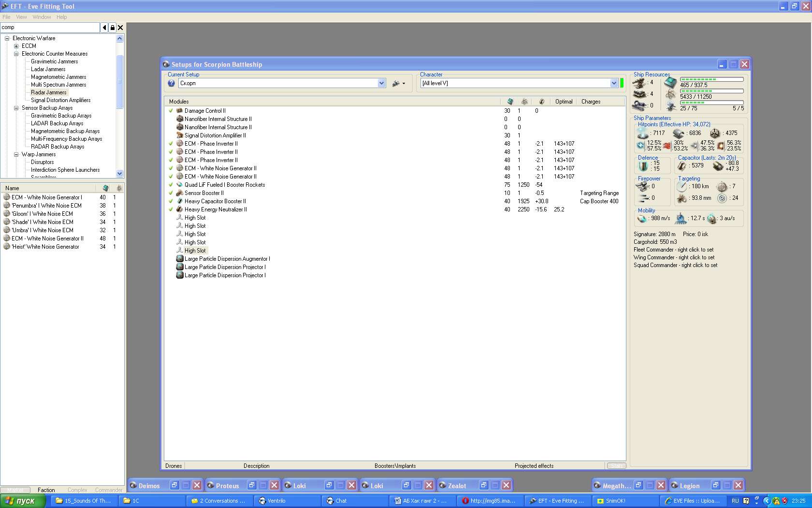Open the Character dropdown
The image size is (812, 508).
614,83
